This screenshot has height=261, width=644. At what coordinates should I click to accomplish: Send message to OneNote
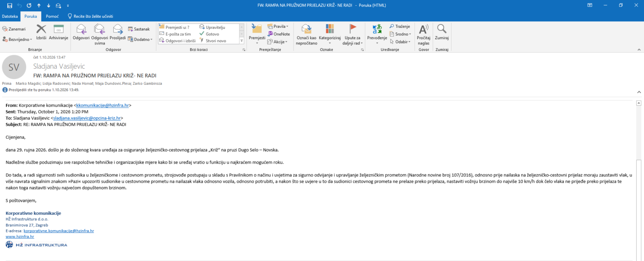coord(279,34)
